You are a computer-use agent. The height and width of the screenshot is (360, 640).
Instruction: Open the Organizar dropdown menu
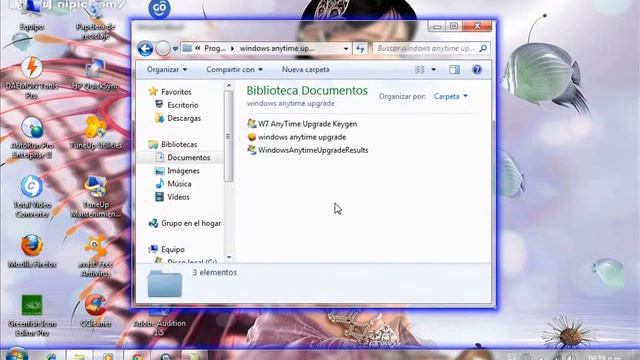(x=167, y=70)
